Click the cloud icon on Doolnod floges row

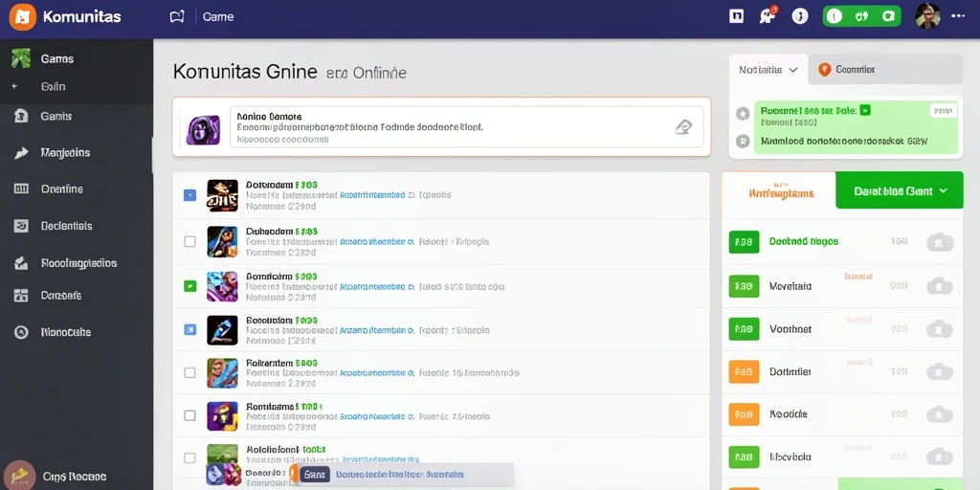940,241
